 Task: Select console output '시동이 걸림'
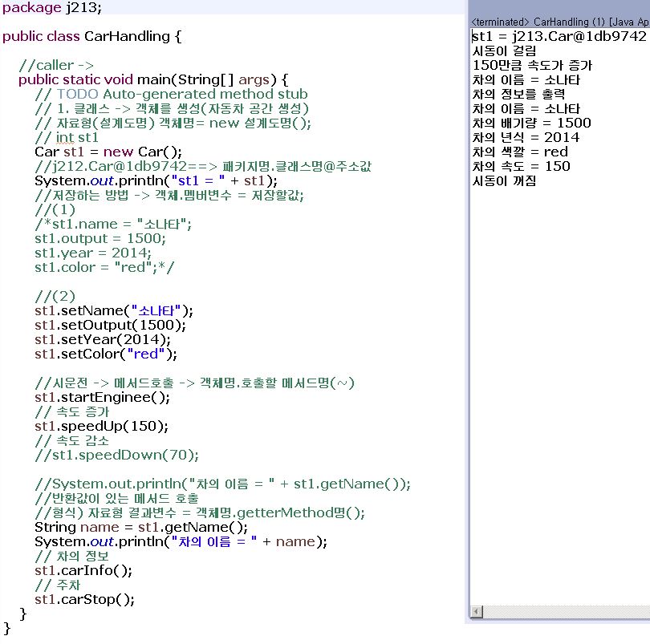[505, 51]
